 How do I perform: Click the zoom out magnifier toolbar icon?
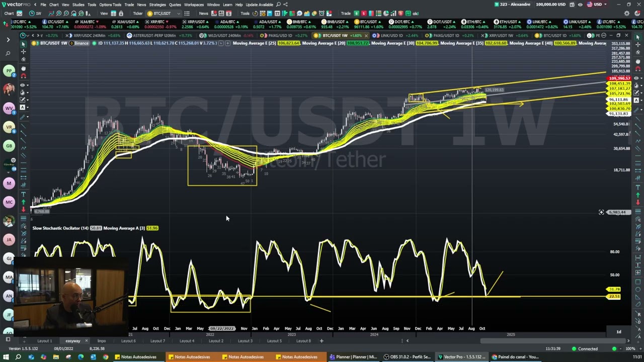pos(66,13)
